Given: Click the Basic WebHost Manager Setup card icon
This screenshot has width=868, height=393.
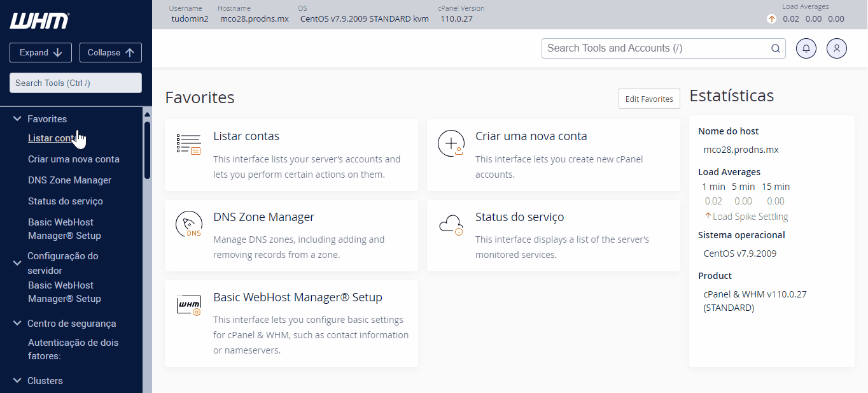Looking at the screenshot, I should [x=188, y=305].
